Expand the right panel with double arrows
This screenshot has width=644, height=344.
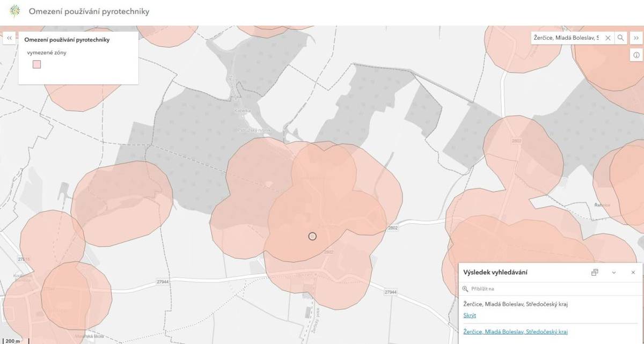click(x=636, y=38)
